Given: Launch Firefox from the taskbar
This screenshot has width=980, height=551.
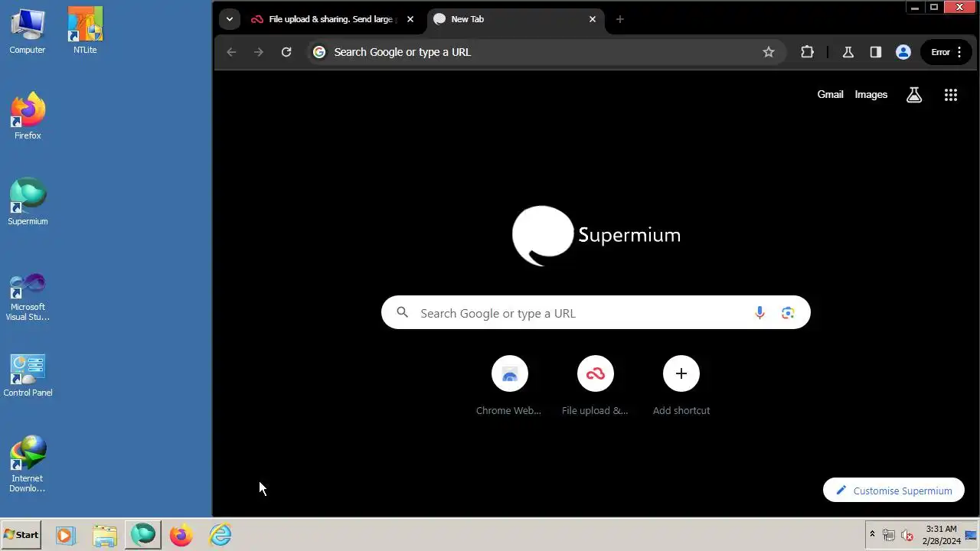Looking at the screenshot, I should coord(181,535).
